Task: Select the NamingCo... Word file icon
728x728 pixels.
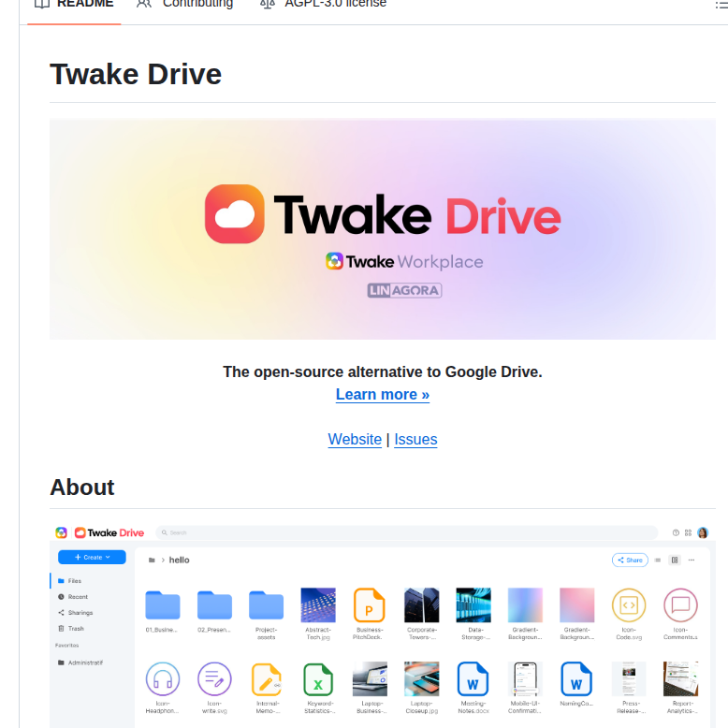Action: click(576, 678)
